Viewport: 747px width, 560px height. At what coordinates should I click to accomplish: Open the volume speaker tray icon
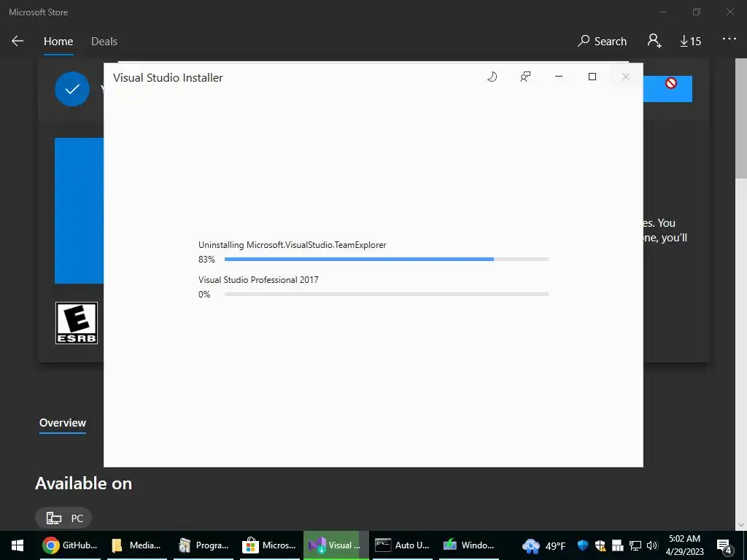652,545
